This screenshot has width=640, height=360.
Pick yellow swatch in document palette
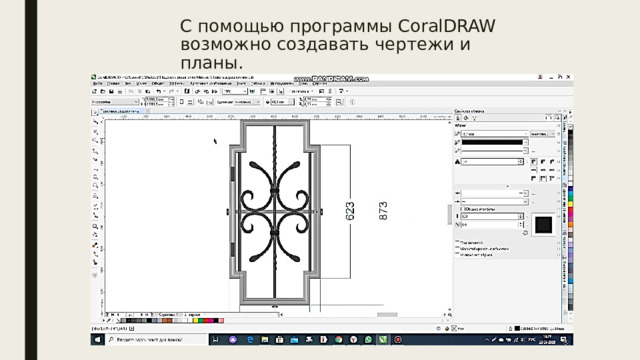(196, 321)
